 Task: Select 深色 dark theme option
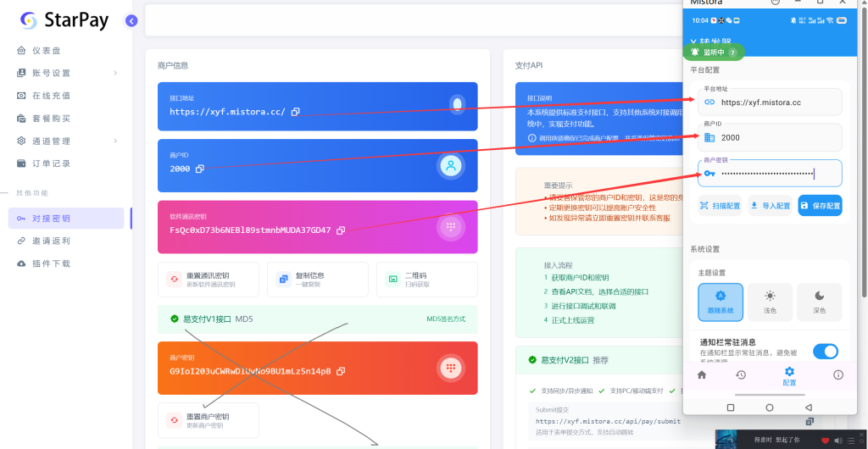click(820, 302)
